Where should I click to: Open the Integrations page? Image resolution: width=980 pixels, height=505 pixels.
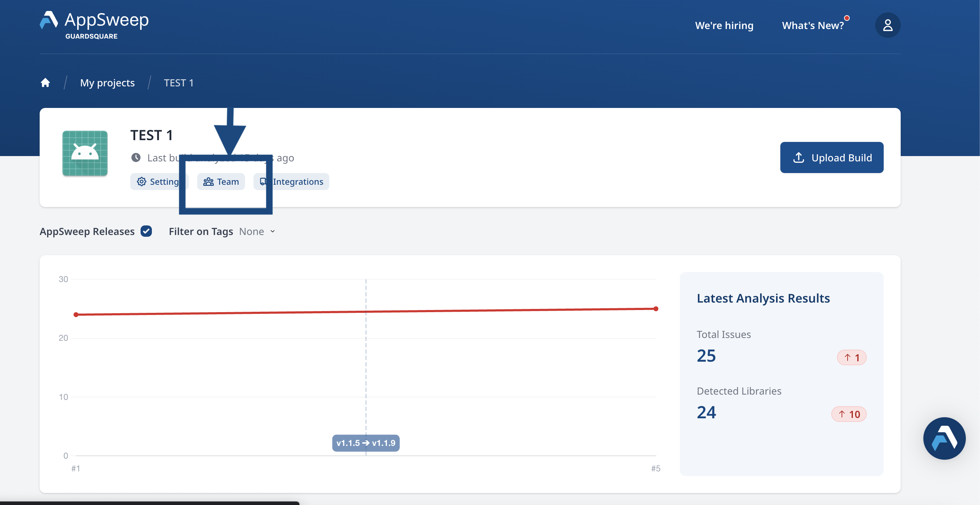pos(291,182)
